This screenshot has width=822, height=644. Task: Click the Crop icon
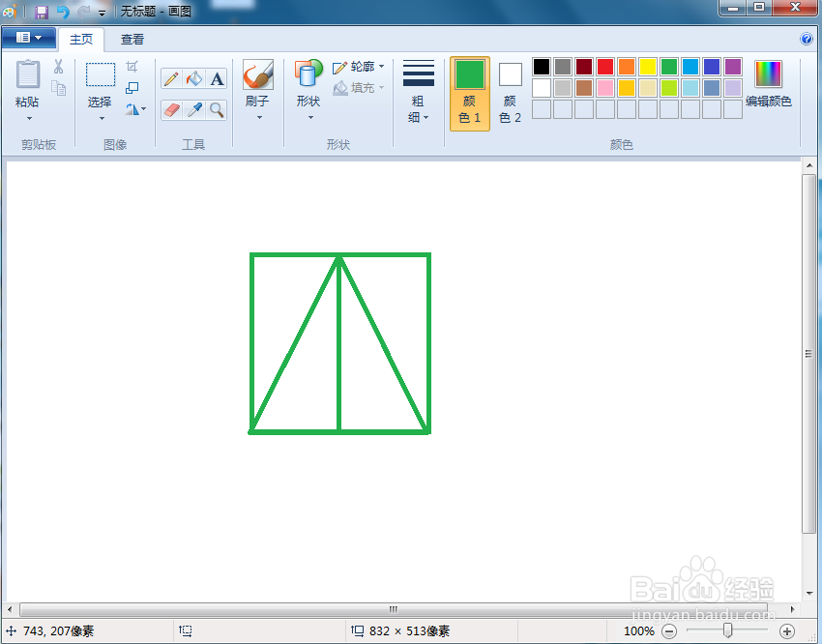click(x=132, y=67)
